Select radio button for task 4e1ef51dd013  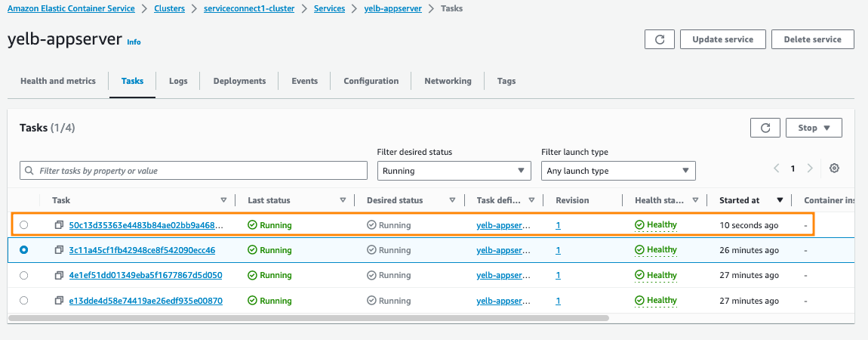tap(24, 275)
